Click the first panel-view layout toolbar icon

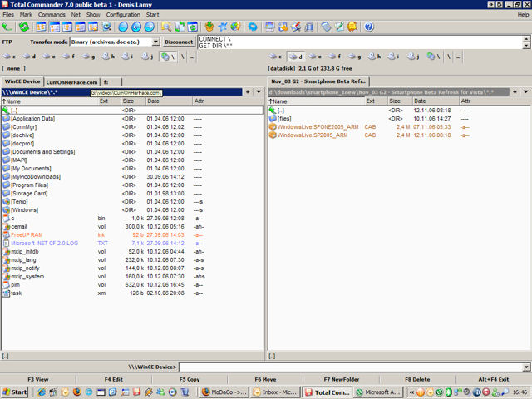41,27
